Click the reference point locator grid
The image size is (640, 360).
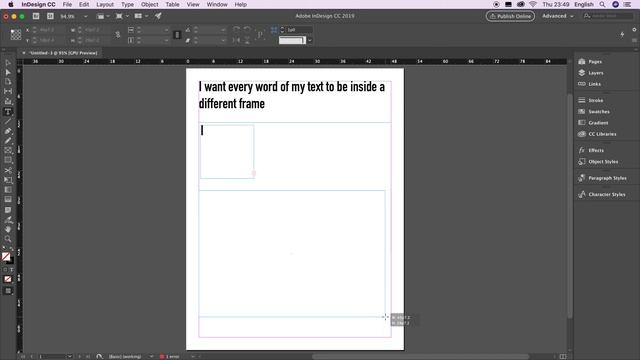[x=16, y=35]
